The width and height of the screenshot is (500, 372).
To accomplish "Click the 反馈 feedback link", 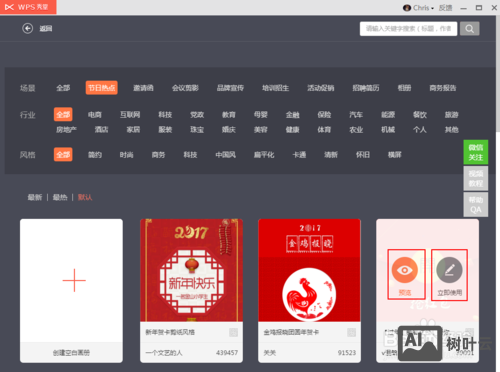I will point(445,8).
